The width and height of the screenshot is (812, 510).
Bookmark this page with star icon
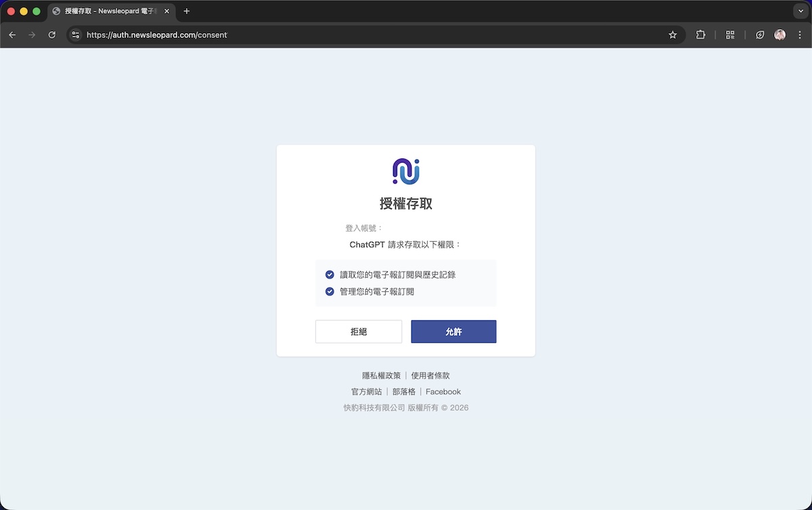(x=673, y=35)
